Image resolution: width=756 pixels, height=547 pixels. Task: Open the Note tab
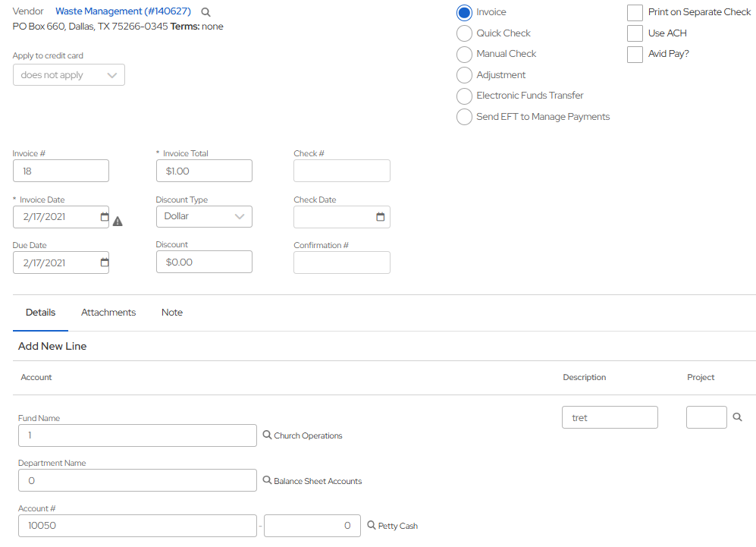pyautogui.click(x=172, y=313)
